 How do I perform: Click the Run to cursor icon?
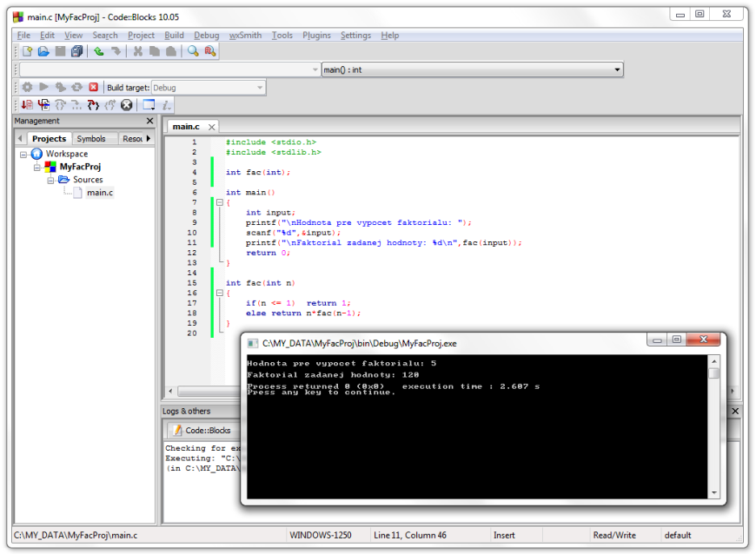[43, 104]
